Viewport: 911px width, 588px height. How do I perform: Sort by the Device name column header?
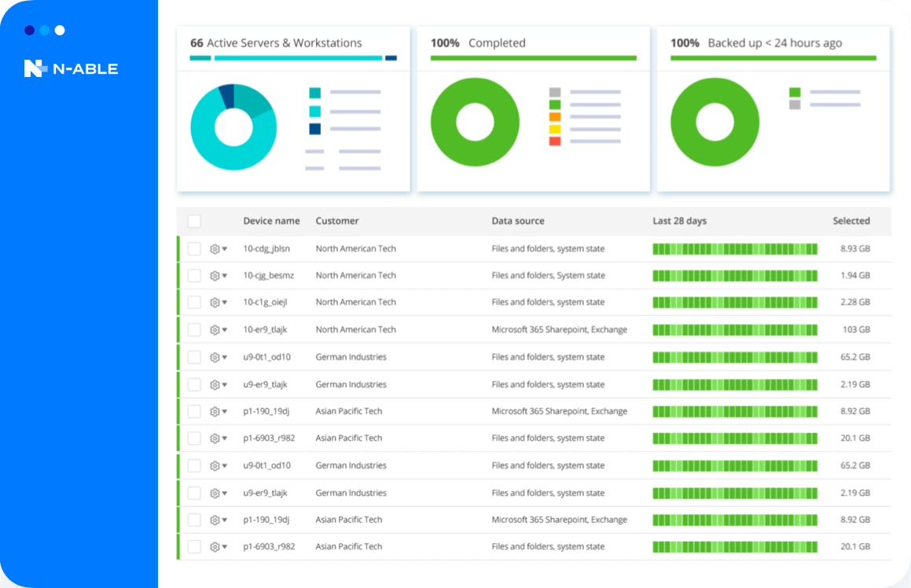point(271,221)
